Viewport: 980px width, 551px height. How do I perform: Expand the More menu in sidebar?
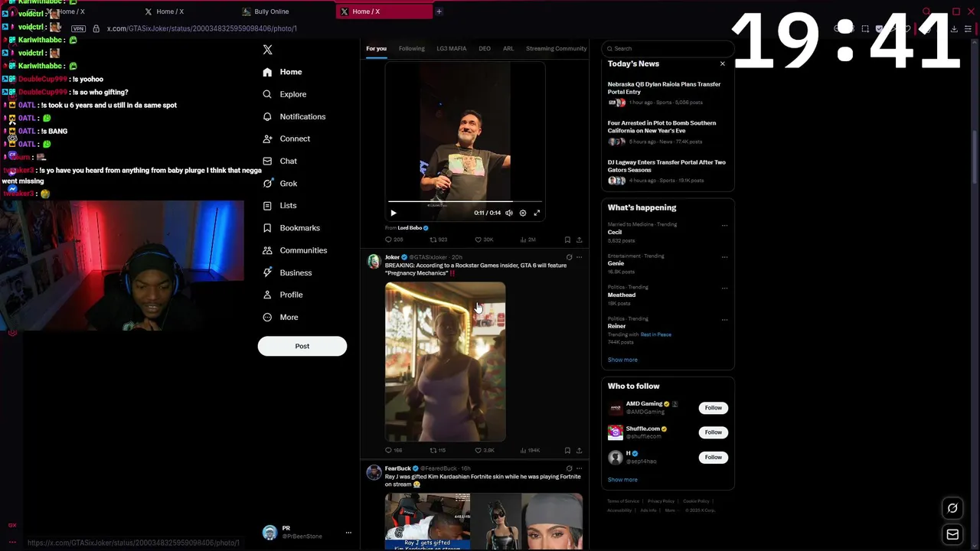[280, 317]
